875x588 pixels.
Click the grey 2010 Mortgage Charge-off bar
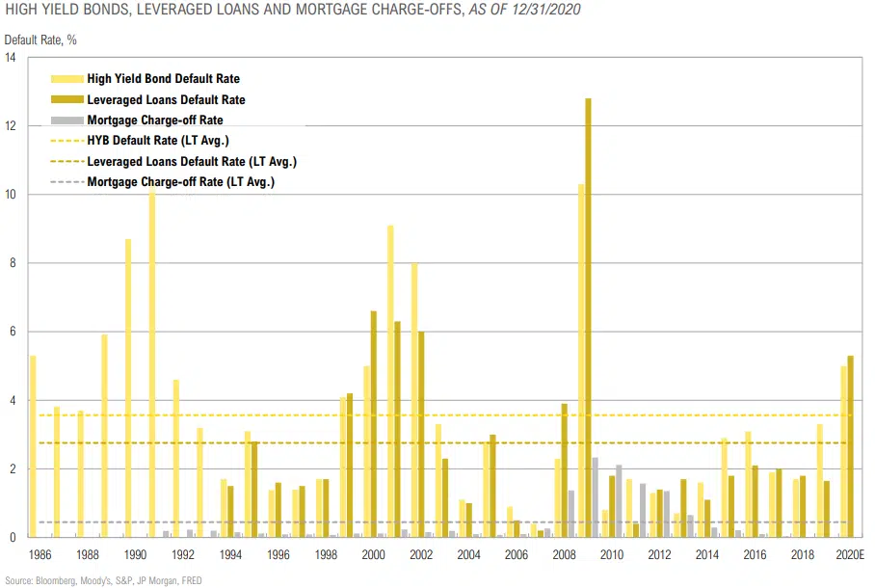point(619,500)
